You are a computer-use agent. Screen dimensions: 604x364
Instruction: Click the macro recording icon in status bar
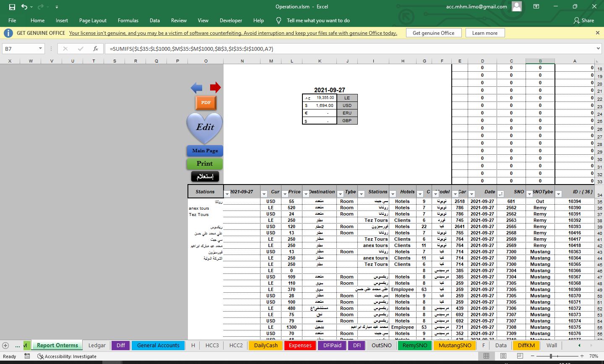coord(27,356)
